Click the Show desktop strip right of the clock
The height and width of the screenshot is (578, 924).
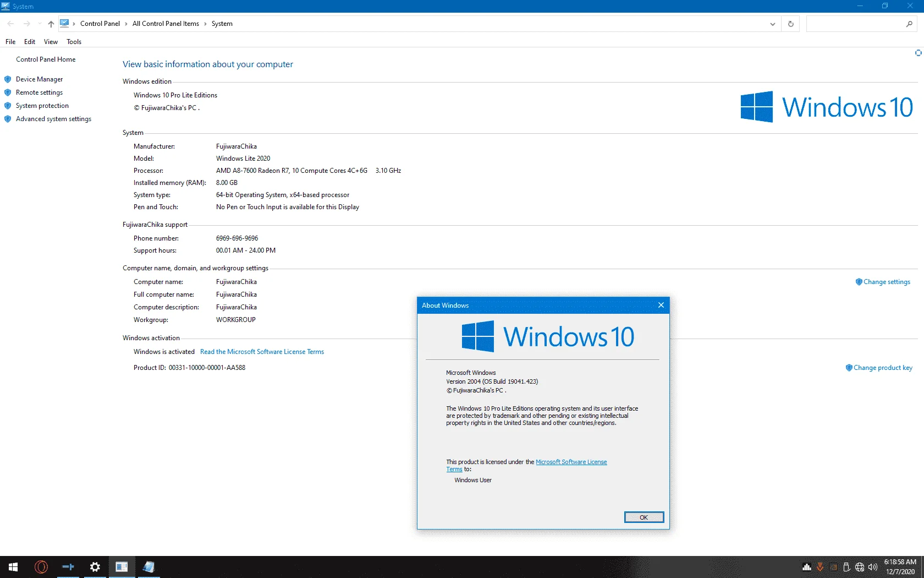coord(922,567)
